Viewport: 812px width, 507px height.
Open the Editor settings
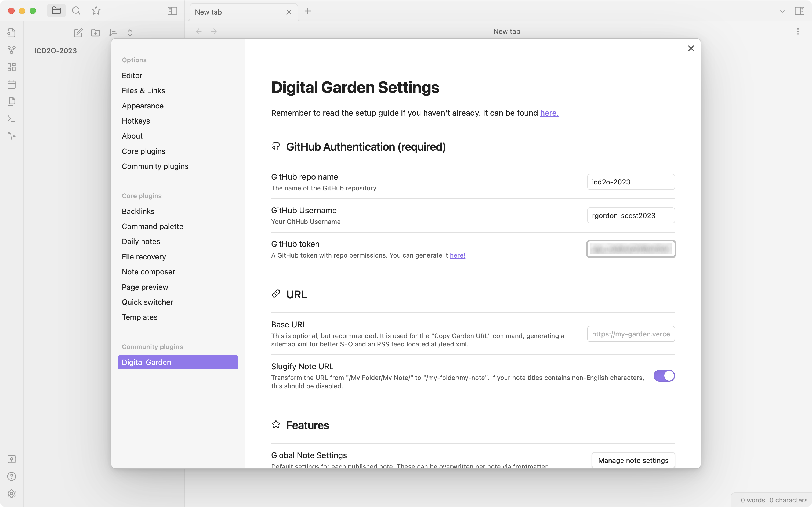pos(178,75)
